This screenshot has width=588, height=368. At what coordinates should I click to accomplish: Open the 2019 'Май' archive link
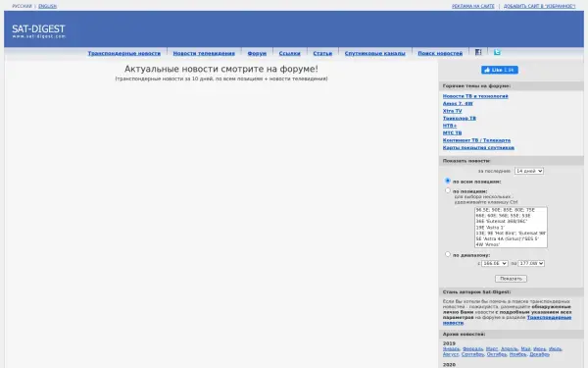(x=525, y=348)
